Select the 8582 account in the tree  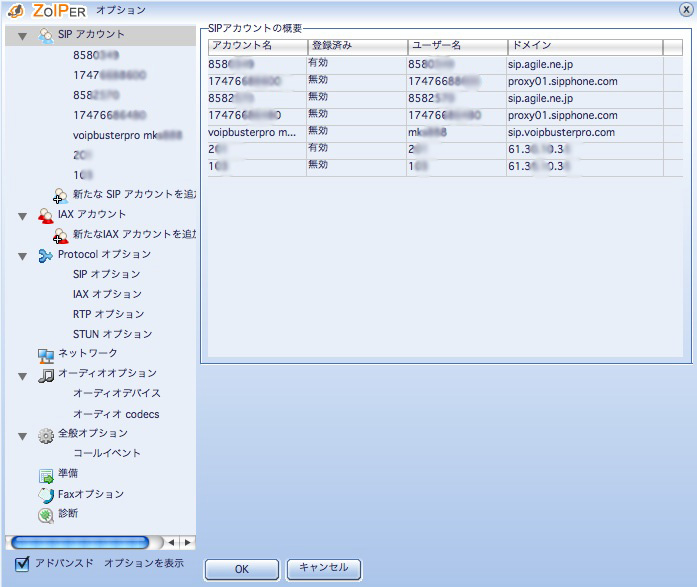96,95
